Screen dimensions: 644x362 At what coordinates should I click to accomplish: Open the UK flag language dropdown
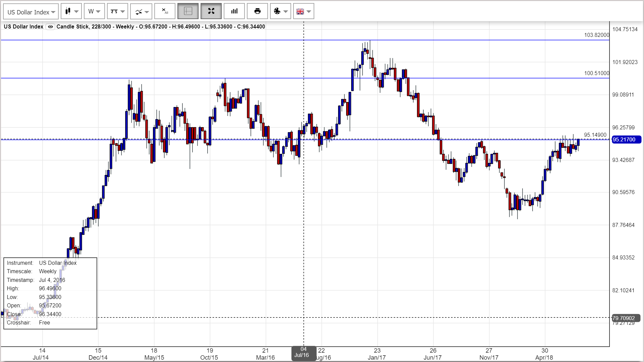(304, 11)
